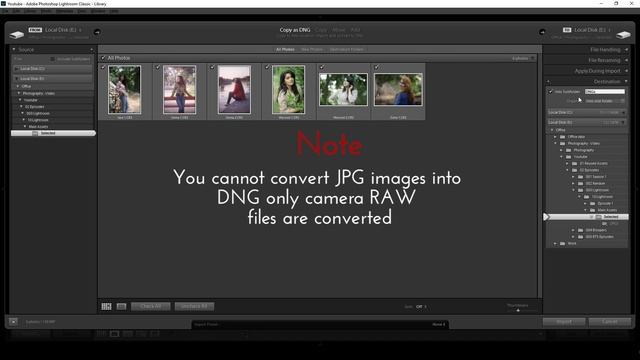Click the minimal import dialog toggle at bottom left
This screenshot has height=360, width=640.
click(x=13, y=322)
